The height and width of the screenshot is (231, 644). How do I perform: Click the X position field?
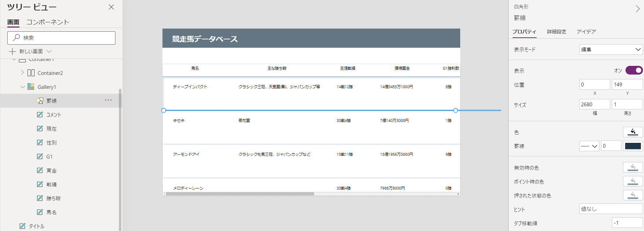594,84
